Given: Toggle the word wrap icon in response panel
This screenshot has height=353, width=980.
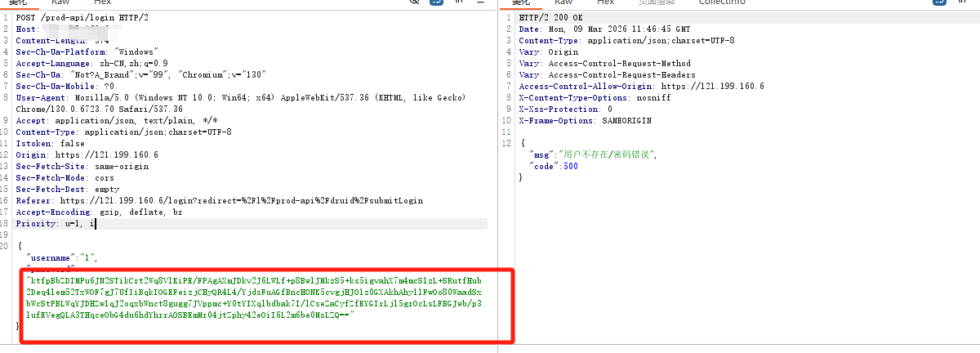Looking at the screenshot, I should (x=938, y=2).
